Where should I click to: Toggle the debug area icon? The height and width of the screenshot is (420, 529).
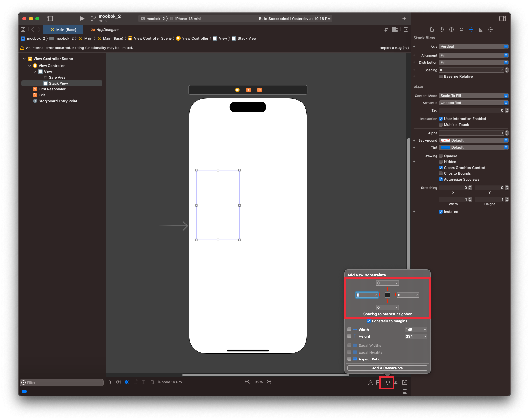tap(405, 392)
